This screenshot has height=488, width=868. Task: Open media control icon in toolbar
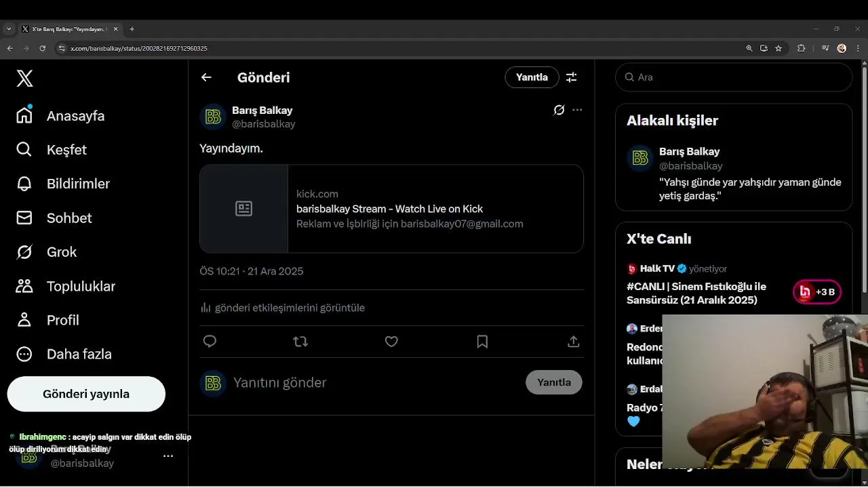825,48
